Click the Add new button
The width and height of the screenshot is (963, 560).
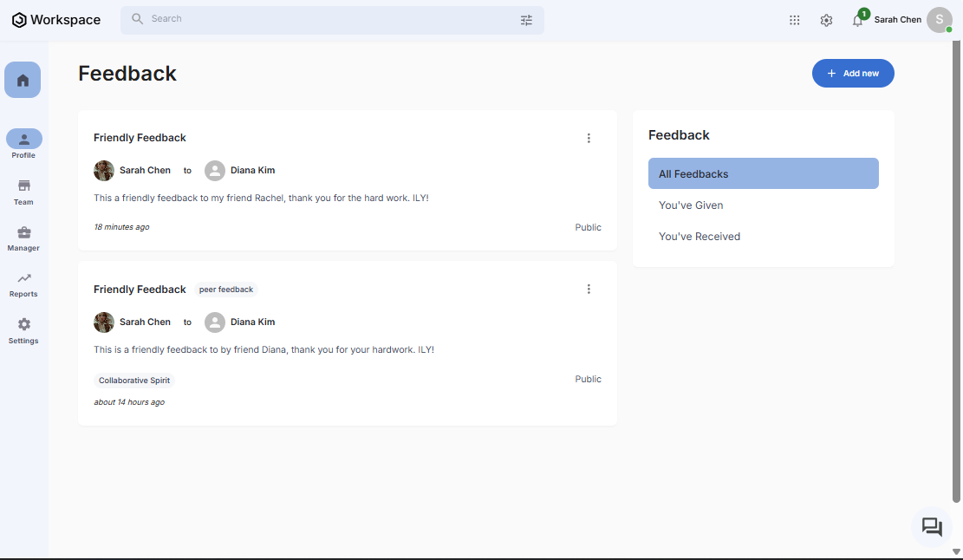click(852, 74)
